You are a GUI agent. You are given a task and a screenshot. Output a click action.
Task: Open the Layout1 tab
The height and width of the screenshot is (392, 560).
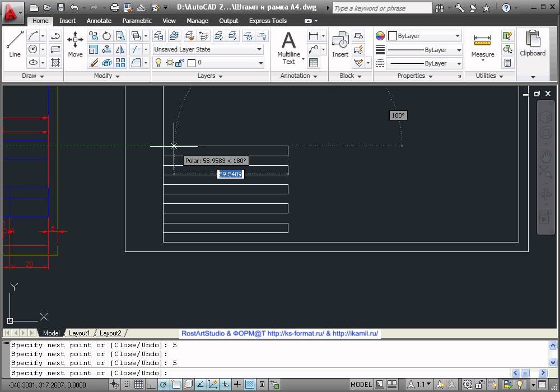pyautogui.click(x=79, y=333)
